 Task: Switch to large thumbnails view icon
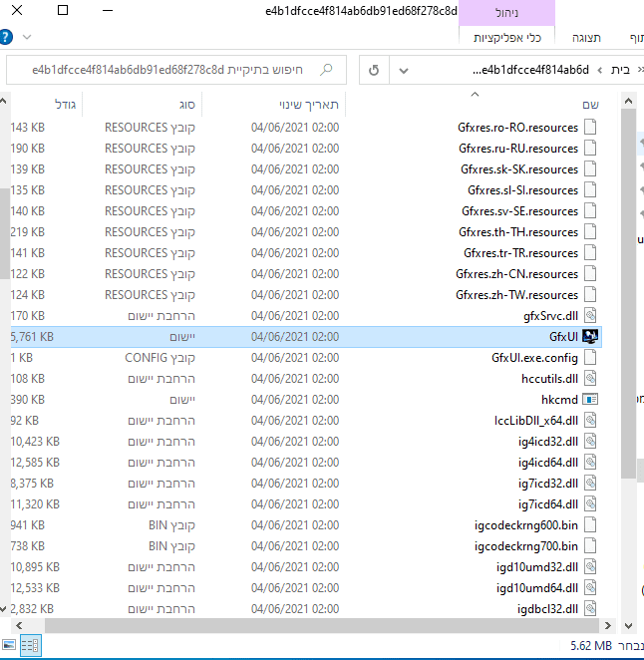coord(8,645)
